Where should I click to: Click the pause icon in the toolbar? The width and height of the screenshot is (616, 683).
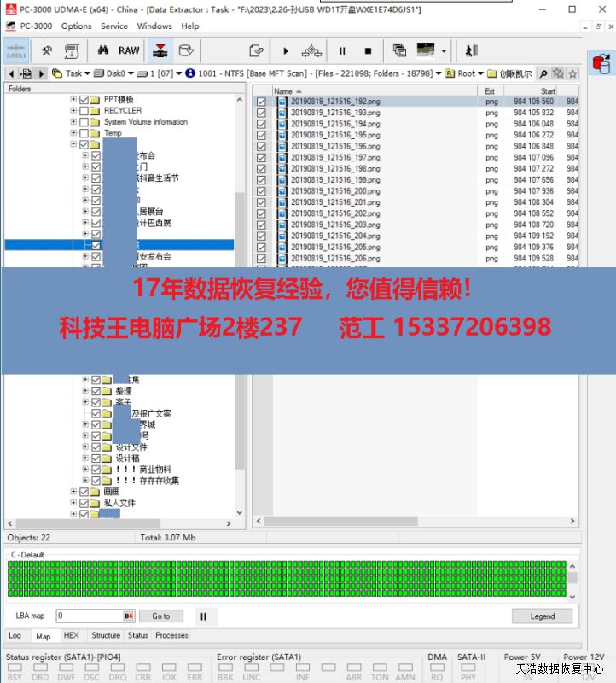[342, 51]
